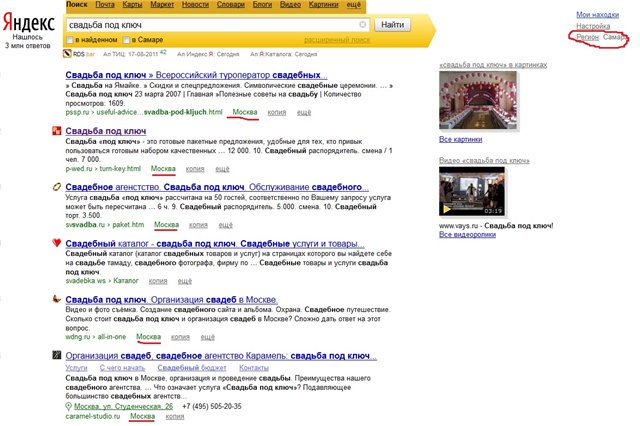Expand 'ещё' for svadebka.ws result
640x426 pixels.
(x=184, y=281)
